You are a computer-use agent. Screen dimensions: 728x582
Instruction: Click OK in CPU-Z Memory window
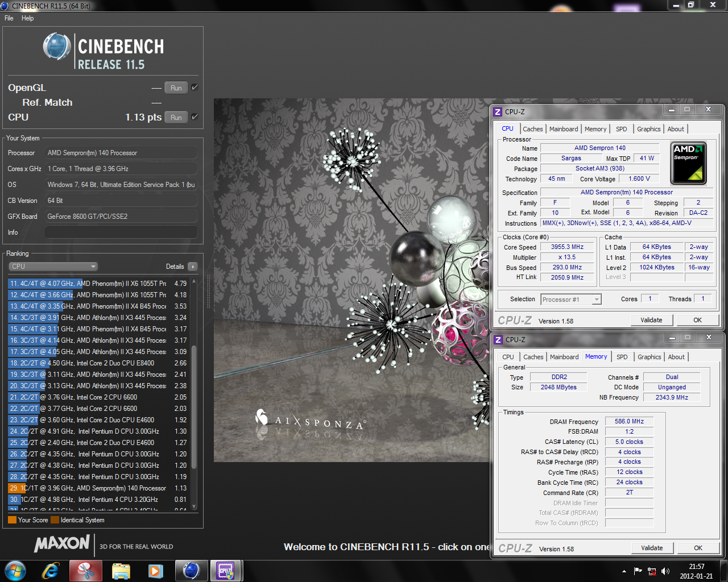click(698, 548)
